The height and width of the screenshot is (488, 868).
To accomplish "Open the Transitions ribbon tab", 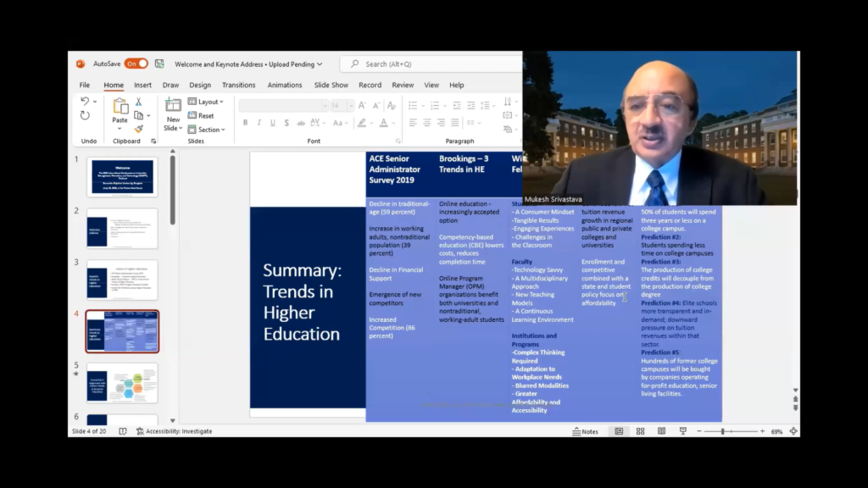I will (238, 85).
